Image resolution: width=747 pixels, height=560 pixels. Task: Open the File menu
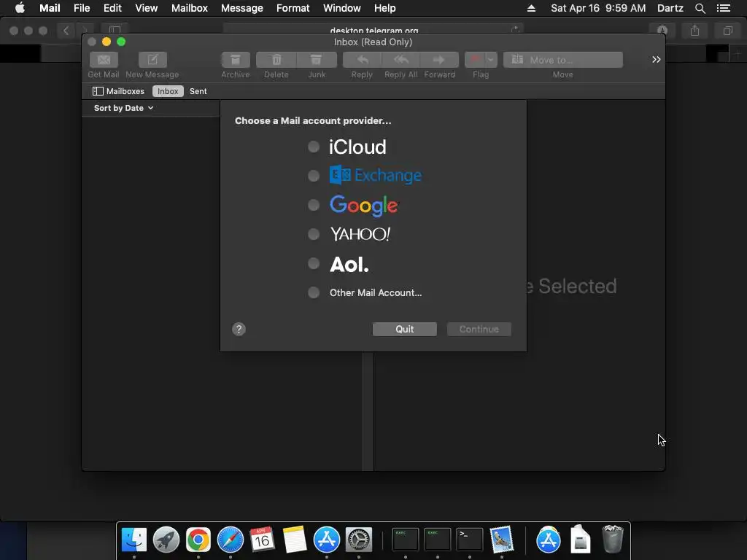pyautogui.click(x=82, y=8)
